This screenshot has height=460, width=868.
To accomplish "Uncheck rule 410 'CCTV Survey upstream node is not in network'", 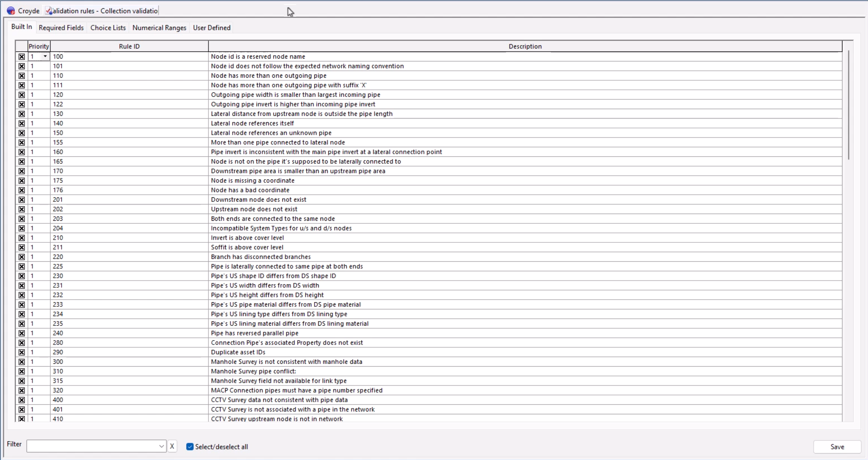I will [21, 419].
